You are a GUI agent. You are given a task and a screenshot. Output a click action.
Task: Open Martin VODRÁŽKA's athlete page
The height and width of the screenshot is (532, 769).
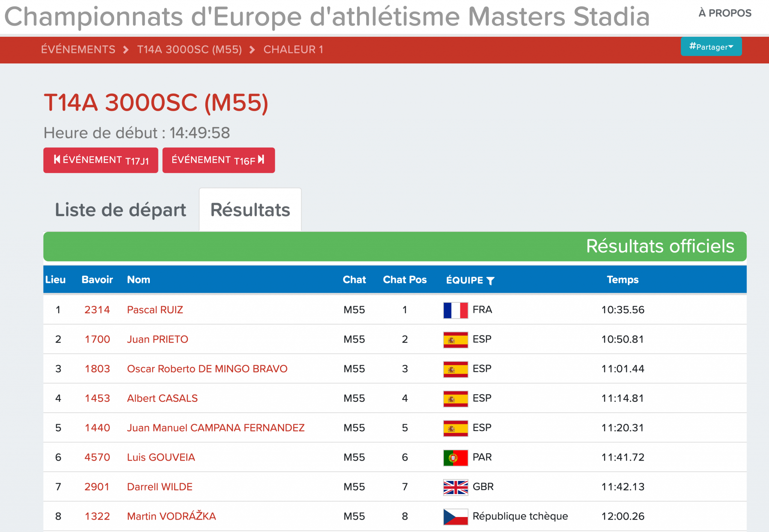tap(171, 516)
